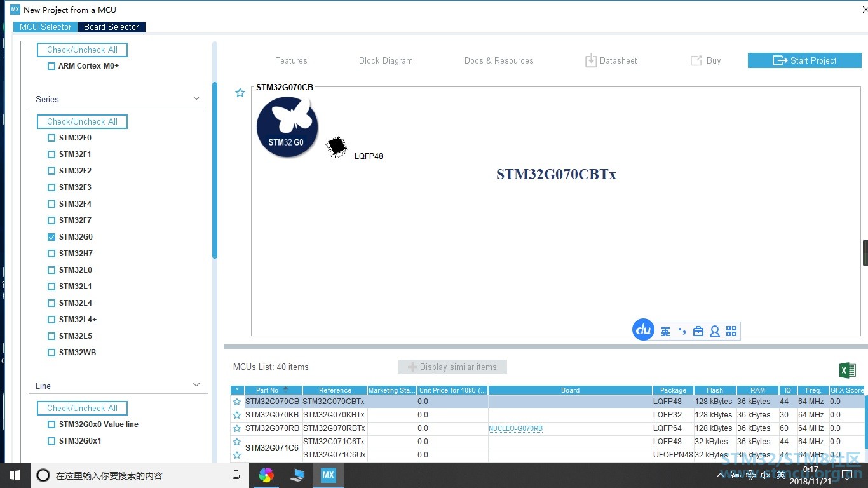
Task: Collapse the Line filter section
Action: click(x=196, y=385)
